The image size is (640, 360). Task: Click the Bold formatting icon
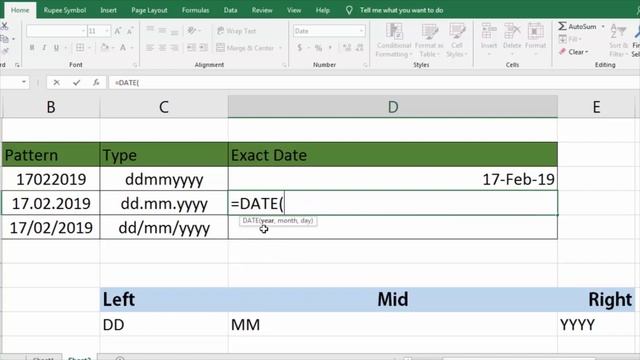point(32,48)
